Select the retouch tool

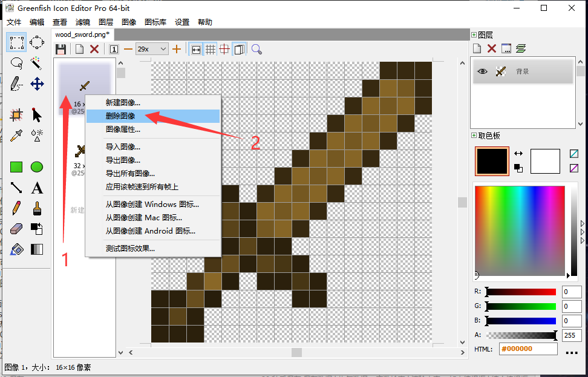pyautogui.click(x=37, y=136)
